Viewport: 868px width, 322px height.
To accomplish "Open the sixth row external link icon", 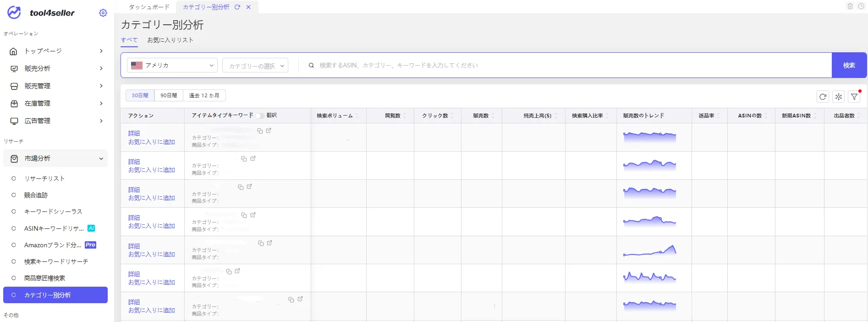I will coord(237,271).
